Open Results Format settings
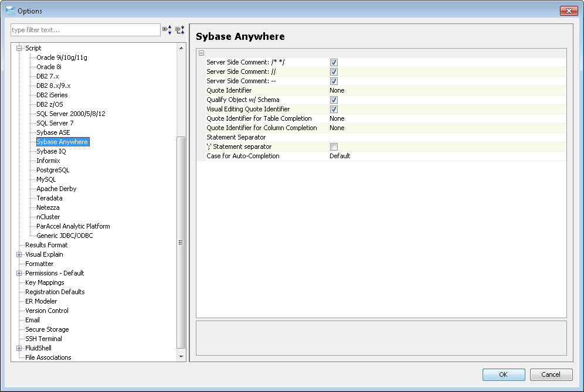The height and width of the screenshot is (392, 584). [46, 245]
